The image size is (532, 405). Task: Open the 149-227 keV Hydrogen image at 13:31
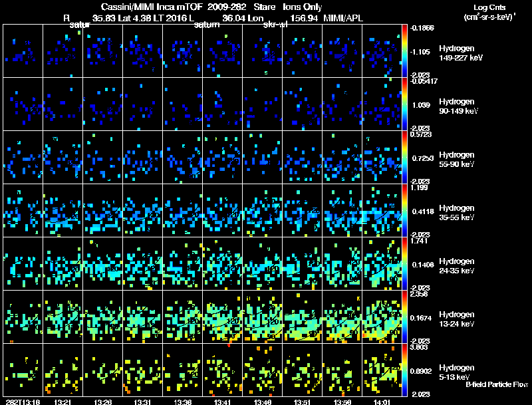[x=143, y=51]
